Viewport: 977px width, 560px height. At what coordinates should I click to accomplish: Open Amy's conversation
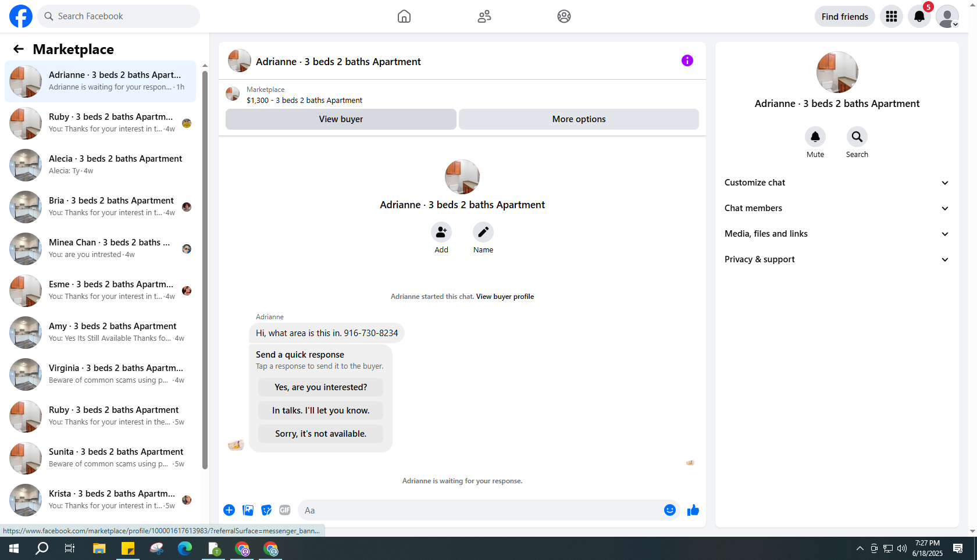pyautogui.click(x=100, y=332)
